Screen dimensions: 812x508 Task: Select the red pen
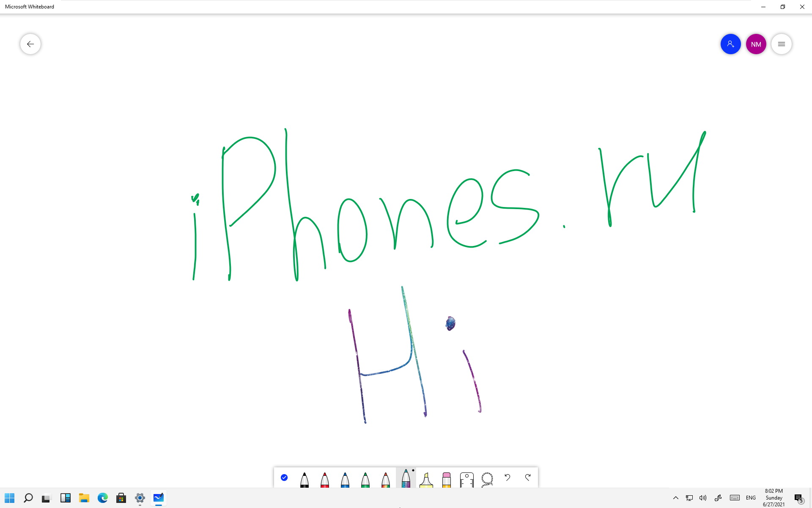click(x=324, y=479)
